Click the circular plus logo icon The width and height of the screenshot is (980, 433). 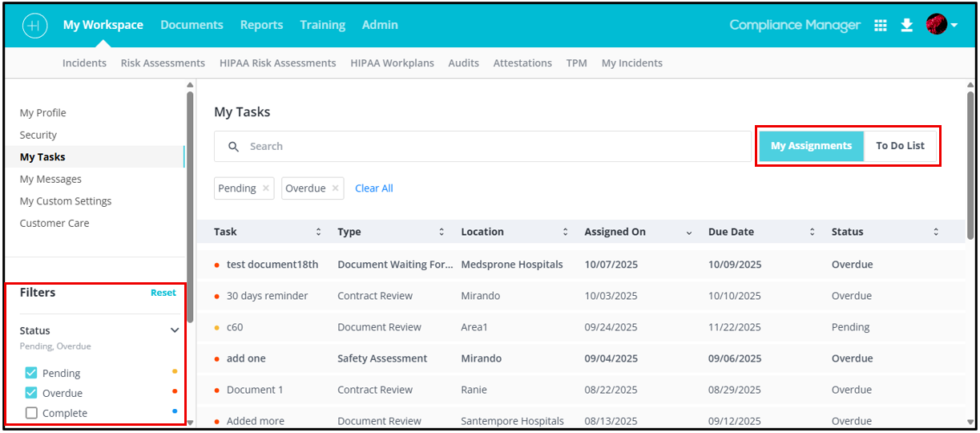[x=34, y=25]
